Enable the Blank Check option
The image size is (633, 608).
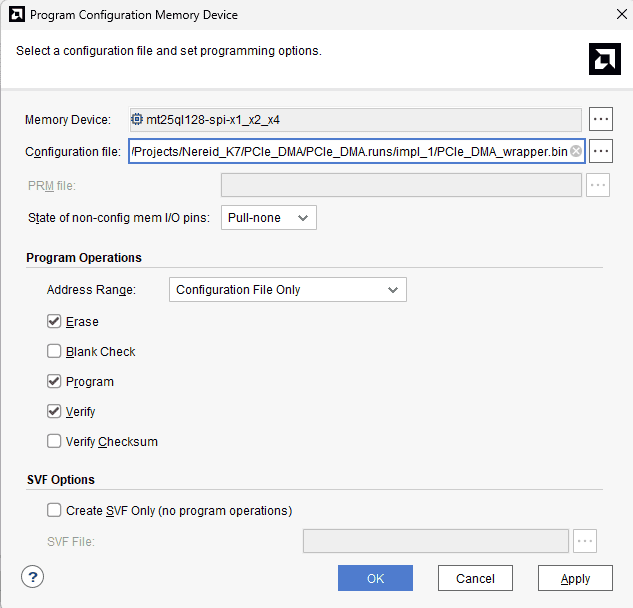(54, 352)
